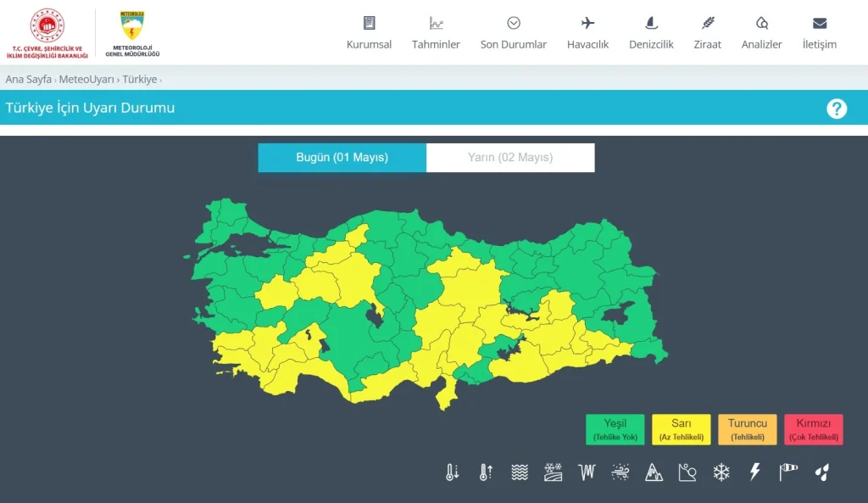The image size is (868, 503).
Task: Click the snowmelt mountain icon
Action: [x=654, y=472]
